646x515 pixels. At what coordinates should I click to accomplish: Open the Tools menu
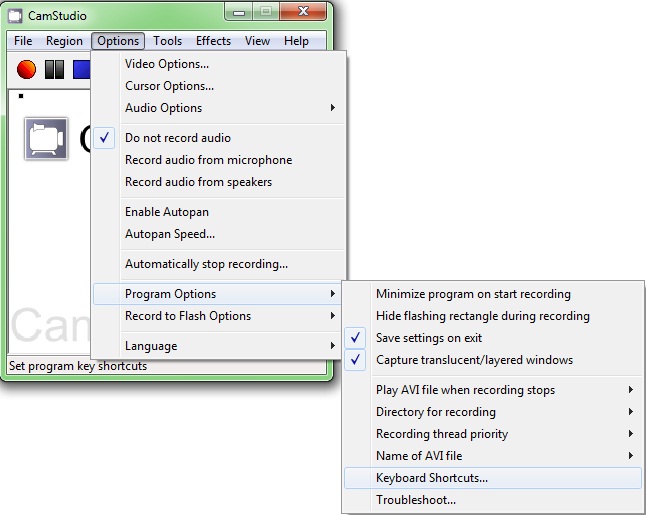[167, 41]
